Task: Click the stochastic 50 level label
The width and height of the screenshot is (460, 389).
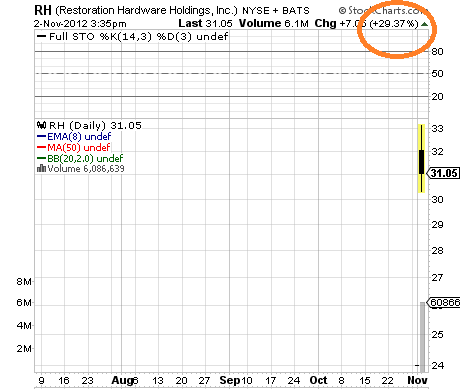Action: [437, 74]
